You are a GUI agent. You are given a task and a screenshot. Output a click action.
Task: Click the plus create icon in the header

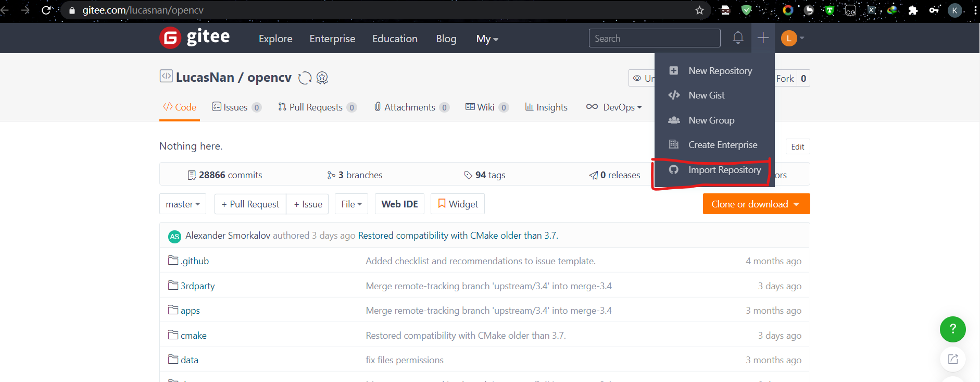point(763,38)
